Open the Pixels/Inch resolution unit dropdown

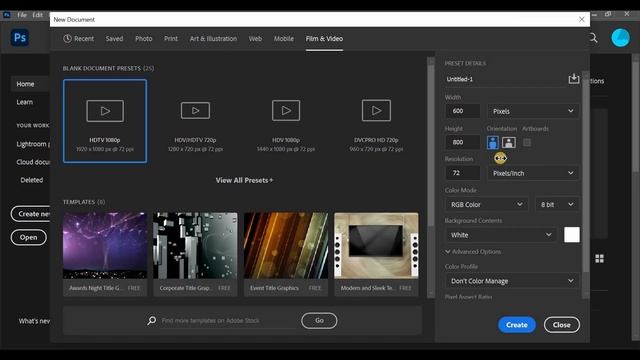tap(533, 173)
